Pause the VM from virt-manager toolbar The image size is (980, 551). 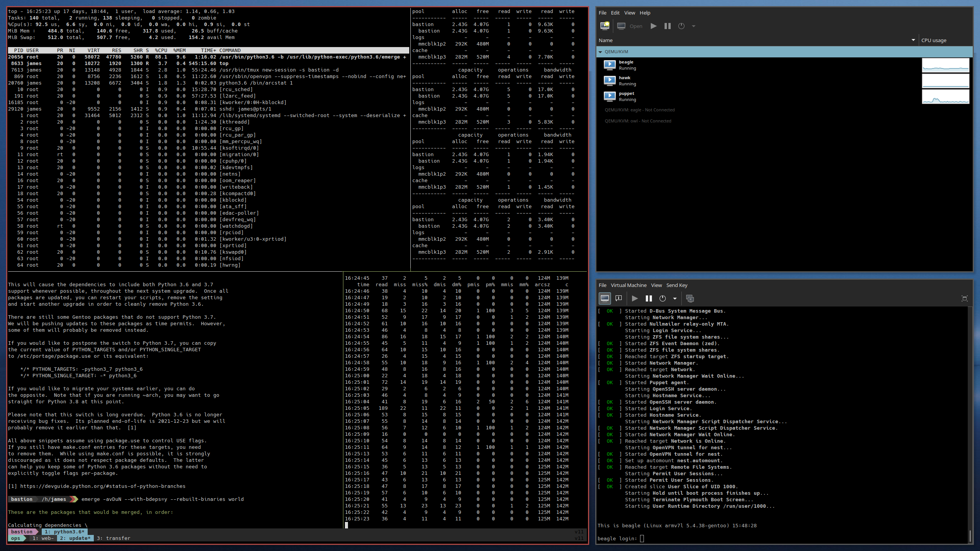click(x=667, y=26)
